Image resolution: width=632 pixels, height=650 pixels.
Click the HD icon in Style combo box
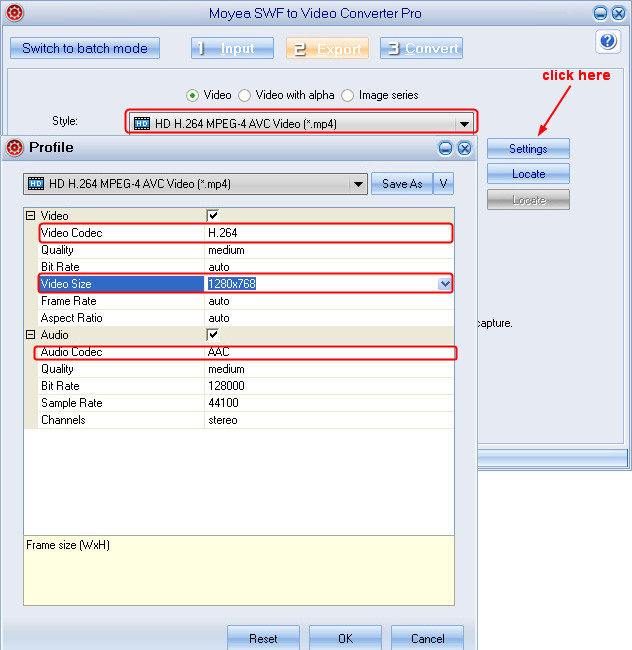[142, 124]
